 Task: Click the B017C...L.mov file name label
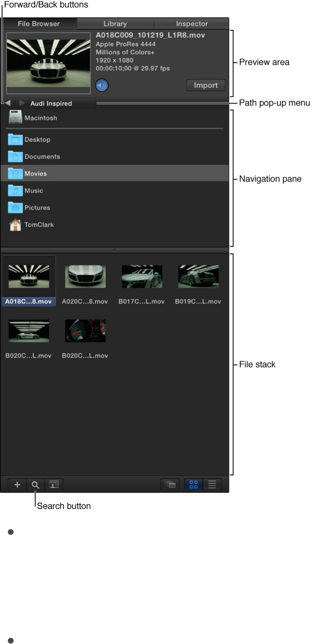[142, 302]
